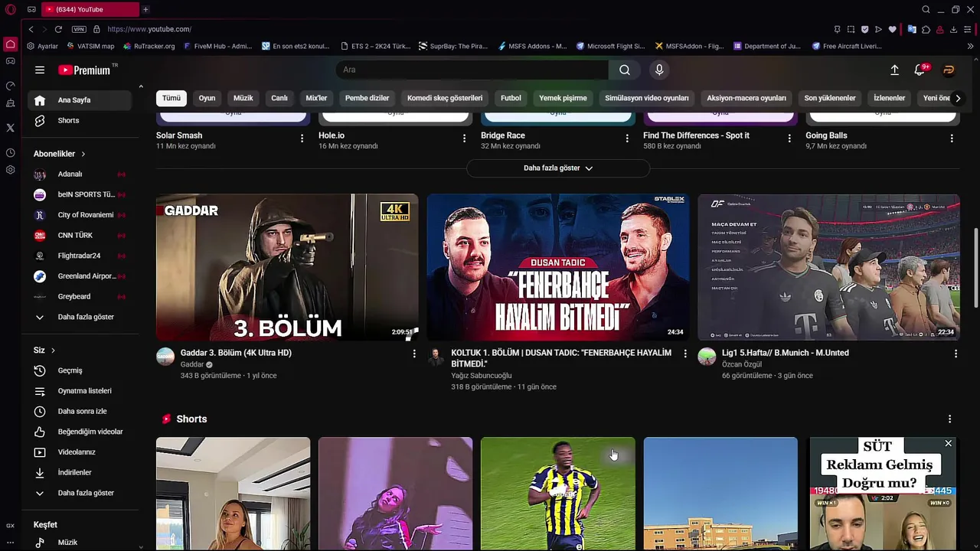Image resolution: width=980 pixels, height=551 pixels.
Task: Open Opera sidebar settings gear
Action: [10, 169]
